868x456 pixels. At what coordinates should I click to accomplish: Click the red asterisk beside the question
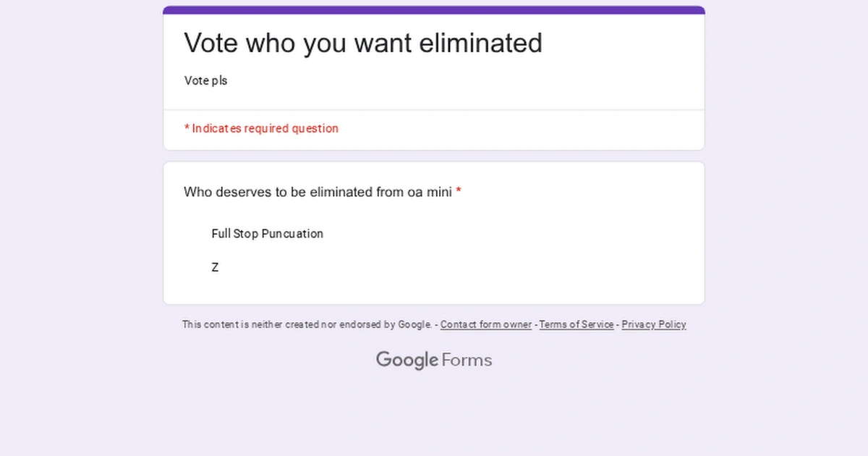pyautogui.click(x=459, y=193)
